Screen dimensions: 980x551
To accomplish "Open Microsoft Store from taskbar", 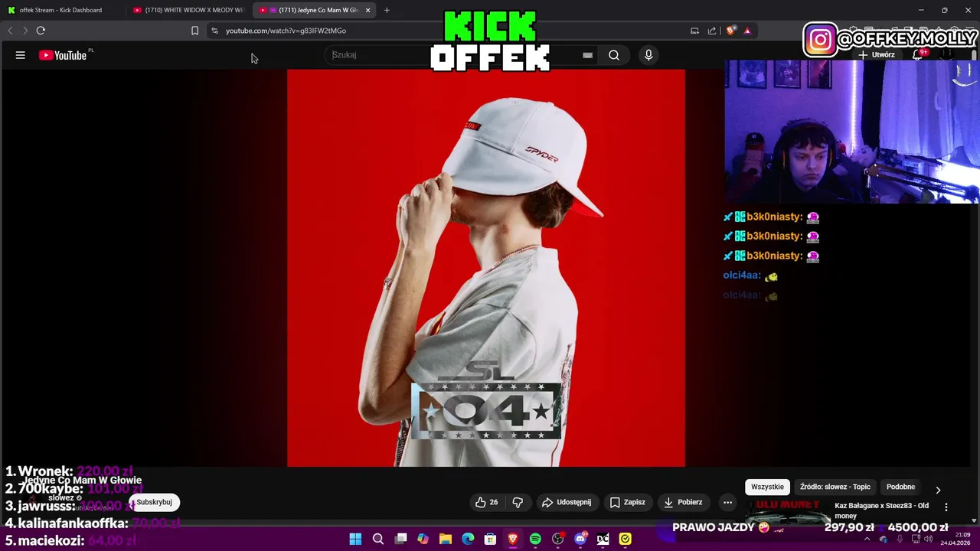I will (490, 539).
